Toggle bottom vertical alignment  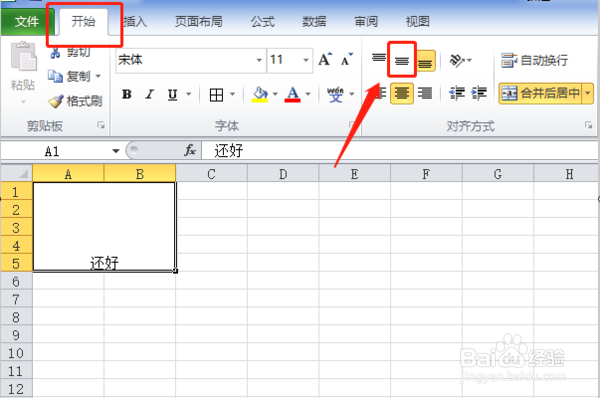coord(425,61)
